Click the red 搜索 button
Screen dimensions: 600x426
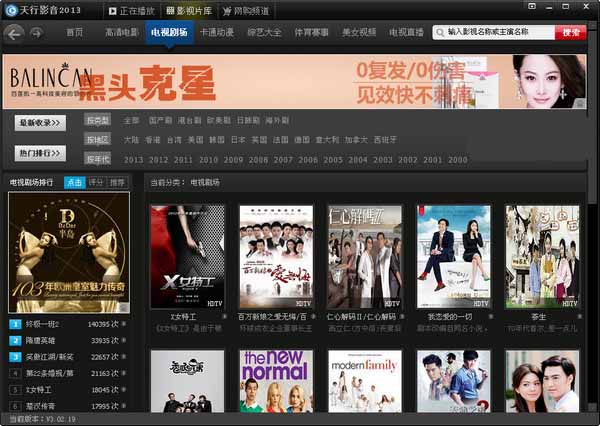click(x=570, y=33)
